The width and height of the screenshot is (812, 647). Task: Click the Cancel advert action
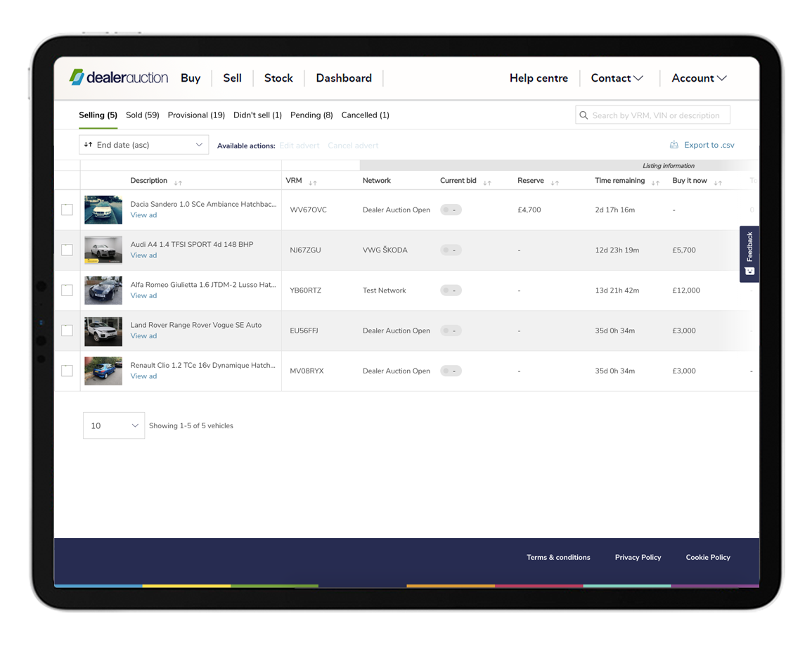[x=353, y=146]
